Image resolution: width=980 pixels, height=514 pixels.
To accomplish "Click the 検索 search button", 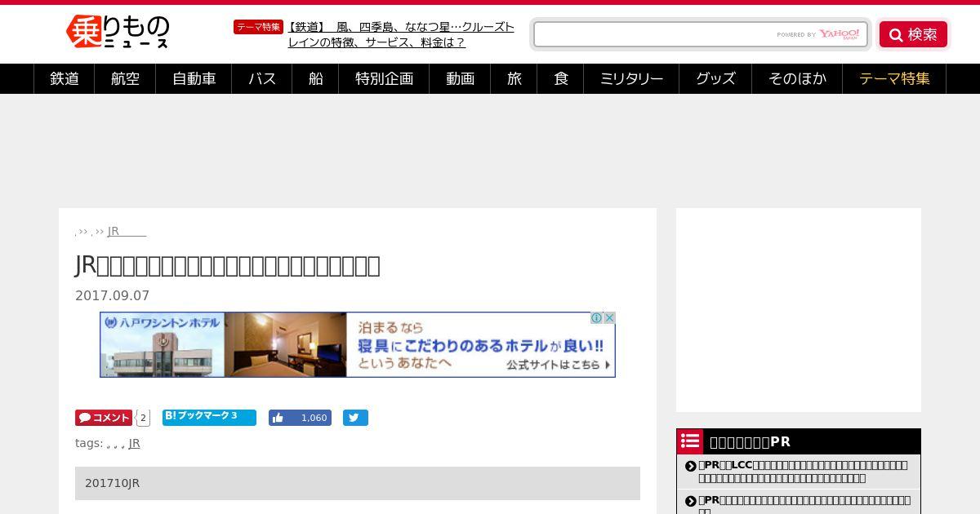I will (913, 34).
